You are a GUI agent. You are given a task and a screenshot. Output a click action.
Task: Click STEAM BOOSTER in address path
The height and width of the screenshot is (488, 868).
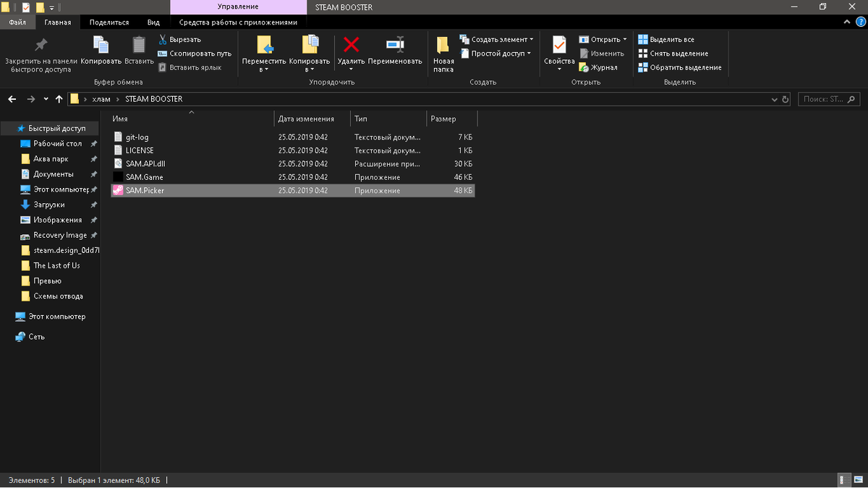(153, 99)
